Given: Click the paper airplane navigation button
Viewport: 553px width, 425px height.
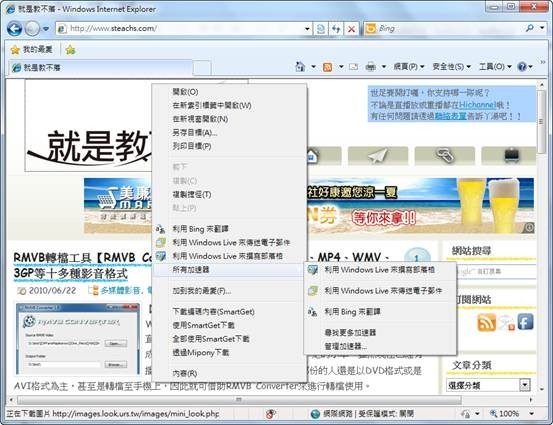Looking at the screenshot, I should click(378, 156).
